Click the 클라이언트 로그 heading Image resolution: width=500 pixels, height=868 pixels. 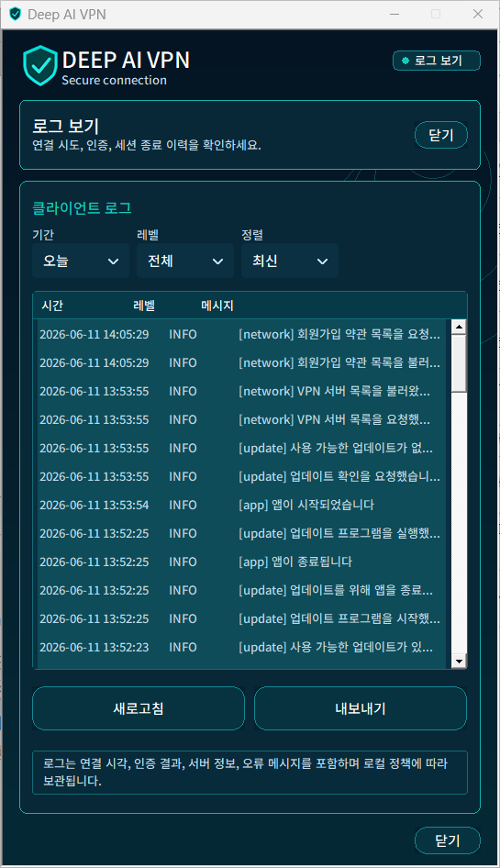(82, 208)
